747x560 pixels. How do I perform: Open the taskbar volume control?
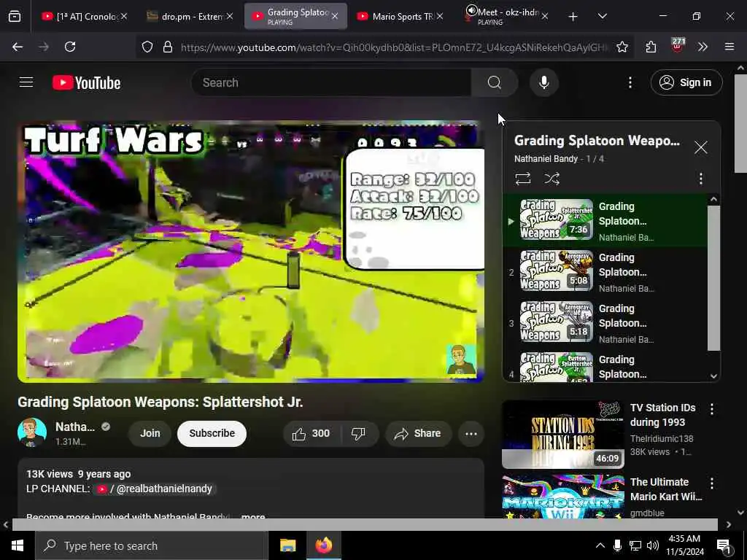(653, 545)
